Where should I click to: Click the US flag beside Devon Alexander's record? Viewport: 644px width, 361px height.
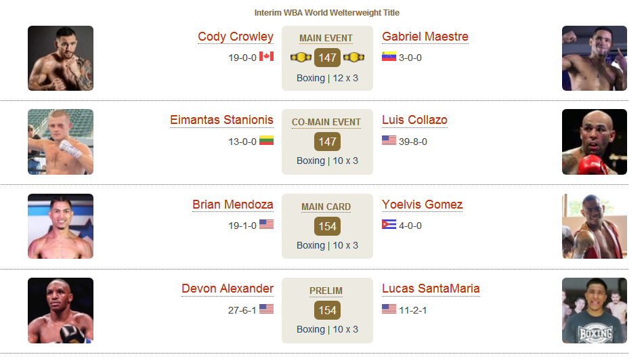[x=266, y=309]
